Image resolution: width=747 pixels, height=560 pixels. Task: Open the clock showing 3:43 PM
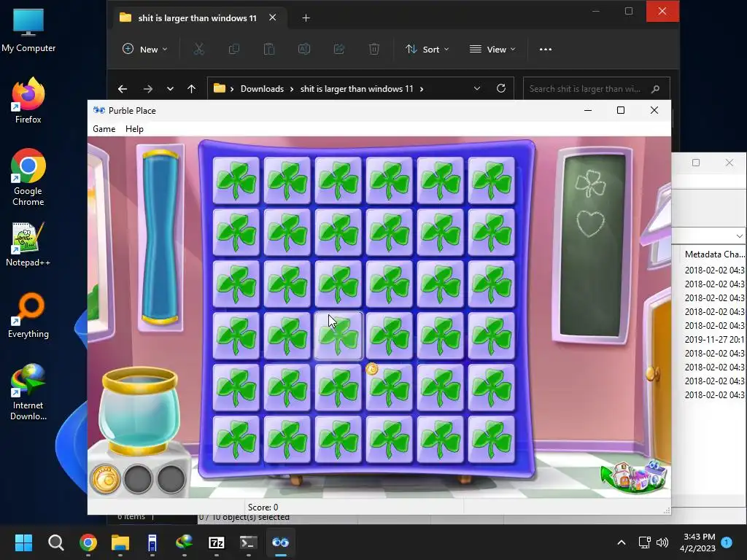coord(697,542)
